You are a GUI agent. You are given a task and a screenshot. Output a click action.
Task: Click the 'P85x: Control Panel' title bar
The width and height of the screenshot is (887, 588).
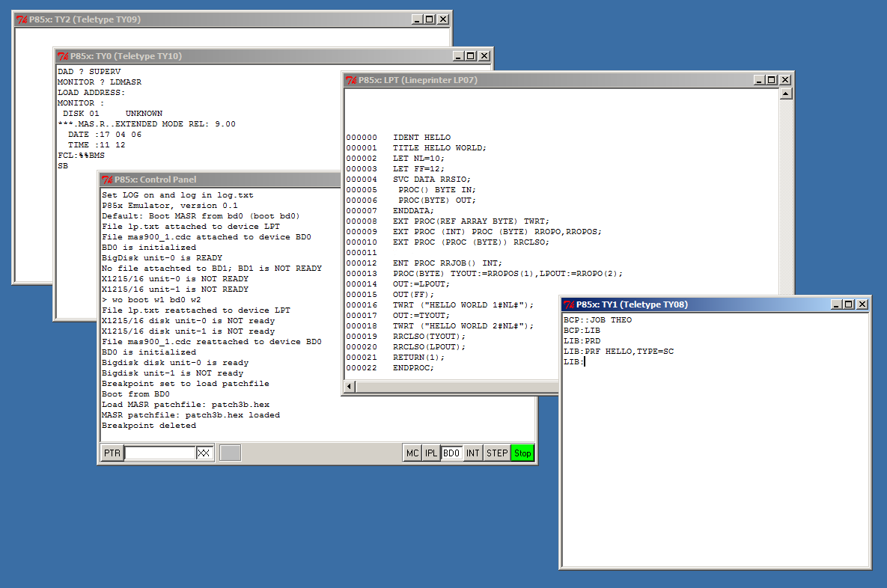click(x=221, y=180)
